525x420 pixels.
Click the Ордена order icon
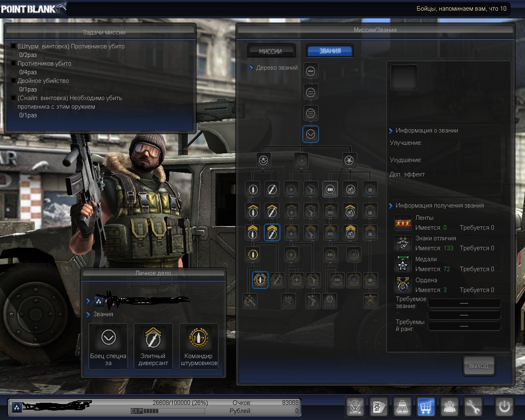coord(403,285)
